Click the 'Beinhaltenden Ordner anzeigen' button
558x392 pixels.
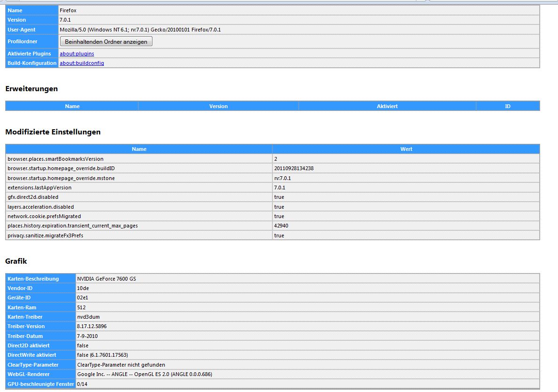106,41
